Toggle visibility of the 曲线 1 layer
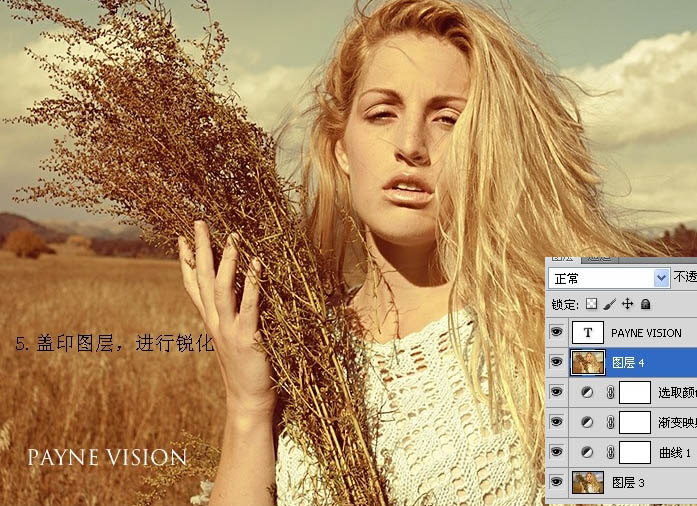The image size is (697, 506). [x=557, y=453]
